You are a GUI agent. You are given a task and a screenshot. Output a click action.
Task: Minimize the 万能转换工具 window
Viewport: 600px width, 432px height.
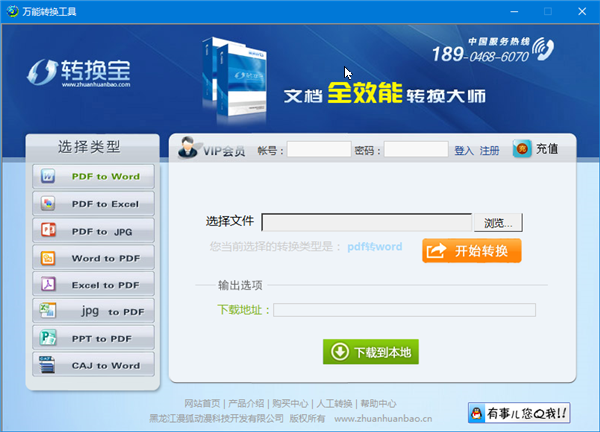(x=514, y=11)
